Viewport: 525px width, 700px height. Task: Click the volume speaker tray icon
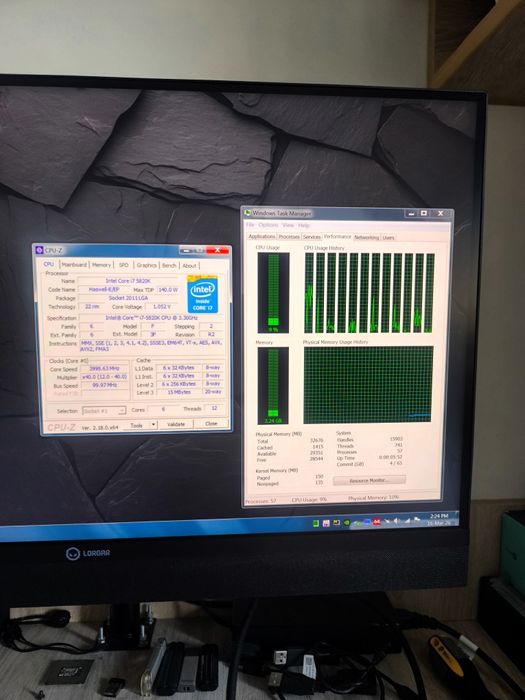click(x=396, y=521)
